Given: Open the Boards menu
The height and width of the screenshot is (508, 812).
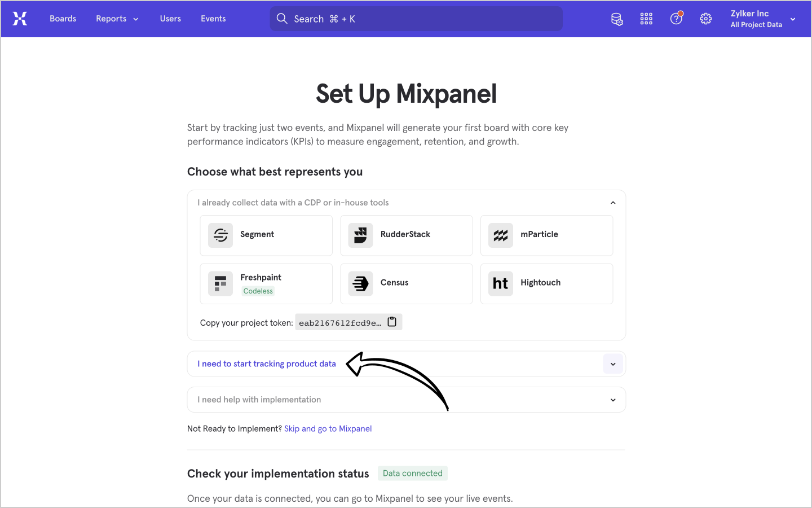Looking at the screenshot, I should click(63, 19).
